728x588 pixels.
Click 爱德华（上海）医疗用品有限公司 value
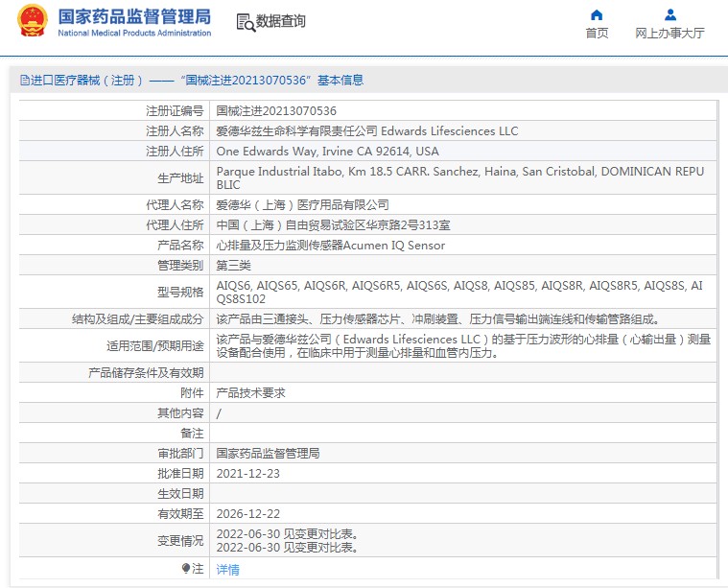point(303,205)
